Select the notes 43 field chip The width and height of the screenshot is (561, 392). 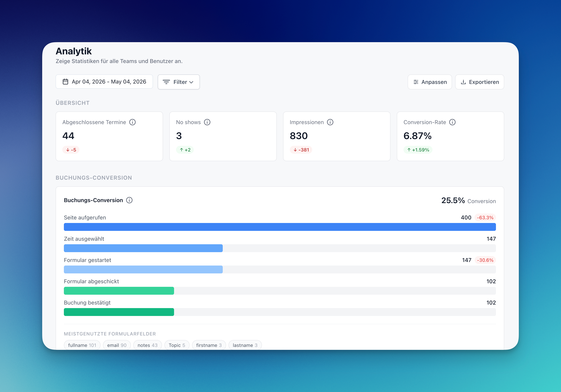click(148, 345)
